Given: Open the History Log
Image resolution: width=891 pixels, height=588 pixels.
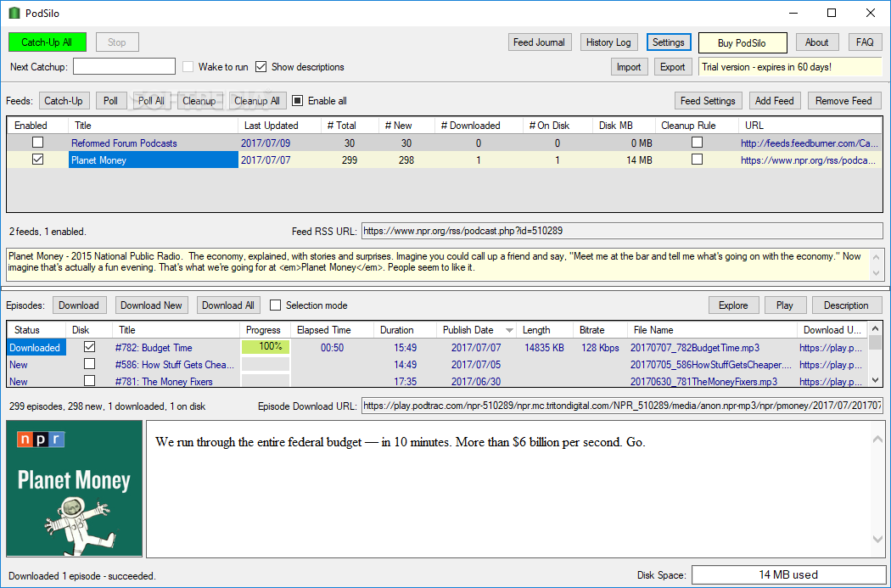Looking at the screenshot, I should coord(608,42).
